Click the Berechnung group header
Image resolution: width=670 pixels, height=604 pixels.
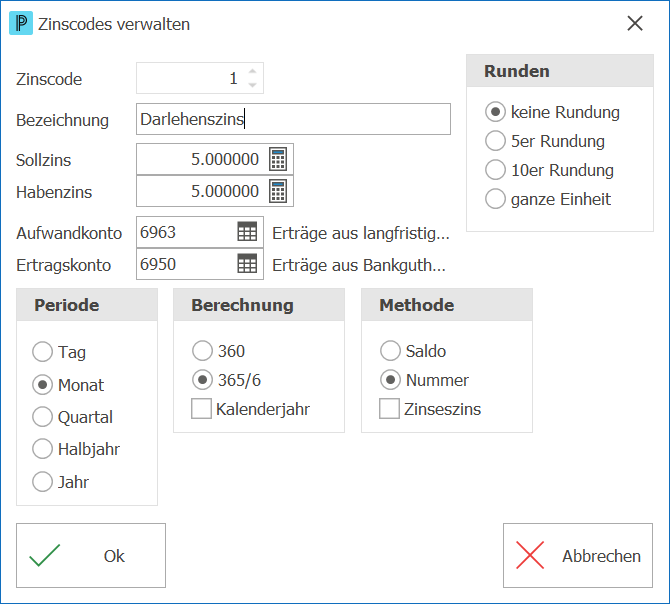click(259, 305)
